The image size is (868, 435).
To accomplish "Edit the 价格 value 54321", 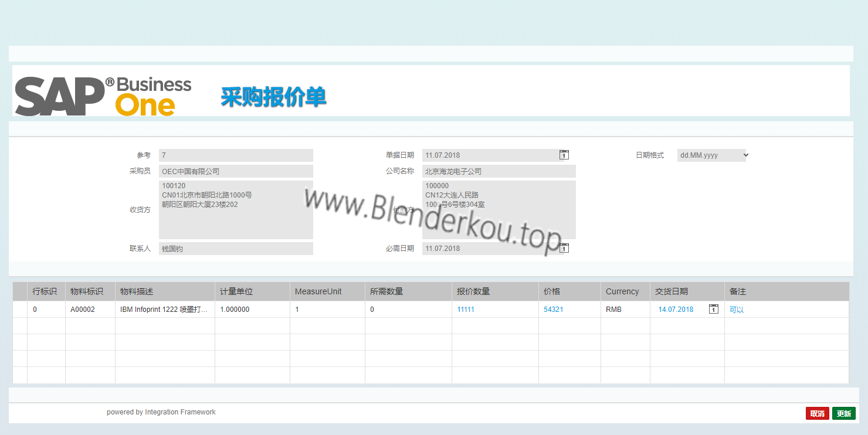I will pos(554,310).
